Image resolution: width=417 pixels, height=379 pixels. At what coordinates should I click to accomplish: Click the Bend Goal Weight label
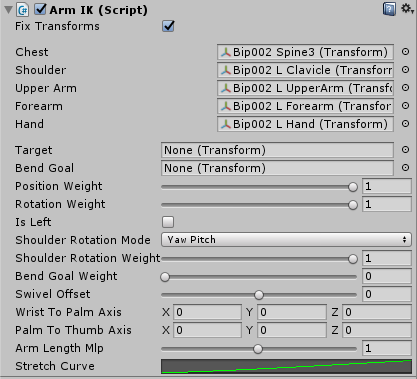coord(66,276)
